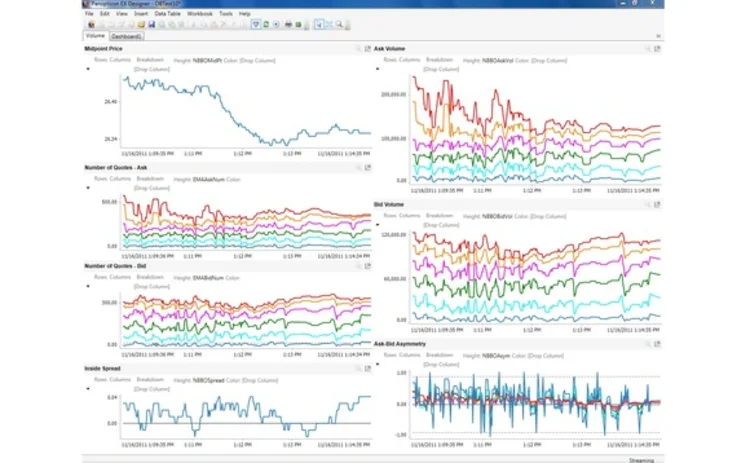750x463 pixels.
Task: Open the Data Table menu
Action: coord(167,14)
